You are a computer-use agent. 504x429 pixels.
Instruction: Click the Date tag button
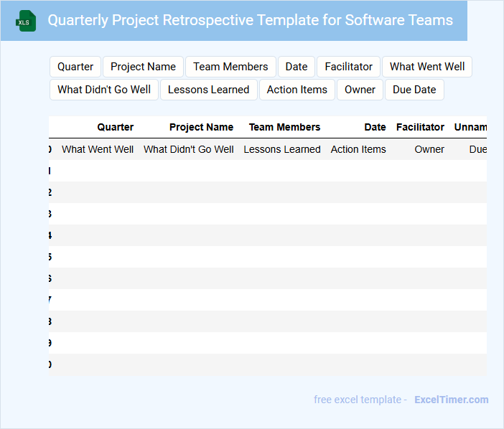[296, 67]
